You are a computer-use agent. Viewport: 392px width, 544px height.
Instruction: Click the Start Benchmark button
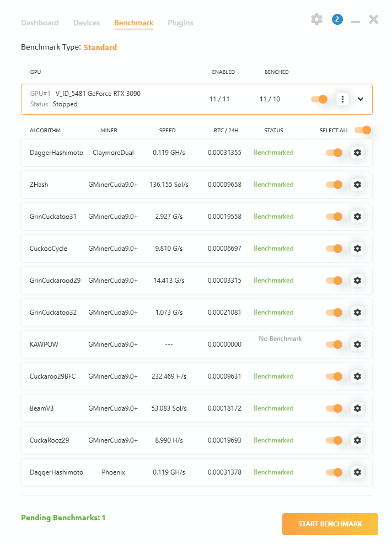330,524
